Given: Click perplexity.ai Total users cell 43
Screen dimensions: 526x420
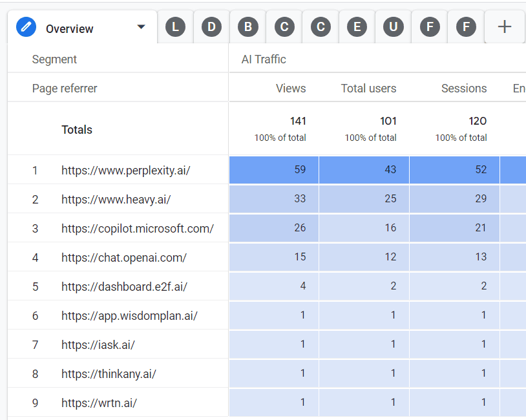Looking at the screenshot, I should [364, 170].
